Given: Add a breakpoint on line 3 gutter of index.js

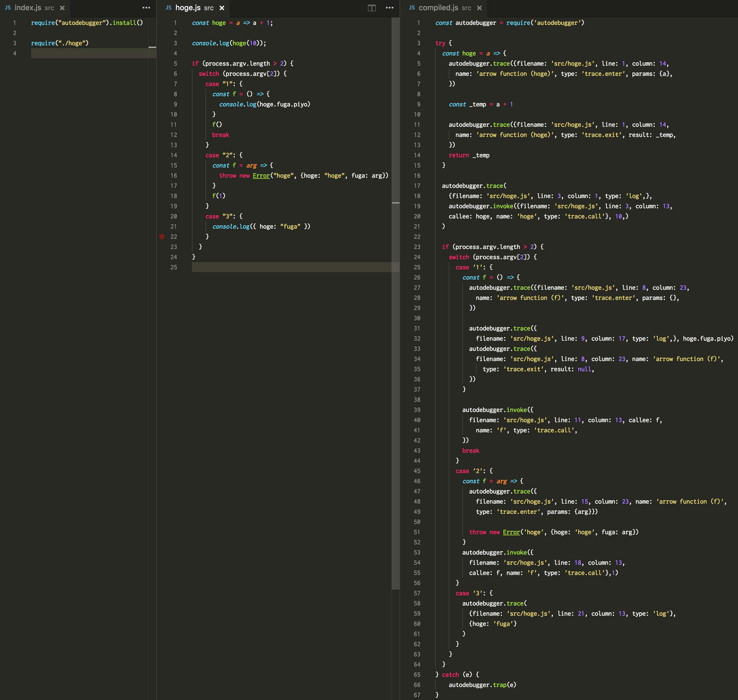Looking at the screenshot, I should [5, 43].
